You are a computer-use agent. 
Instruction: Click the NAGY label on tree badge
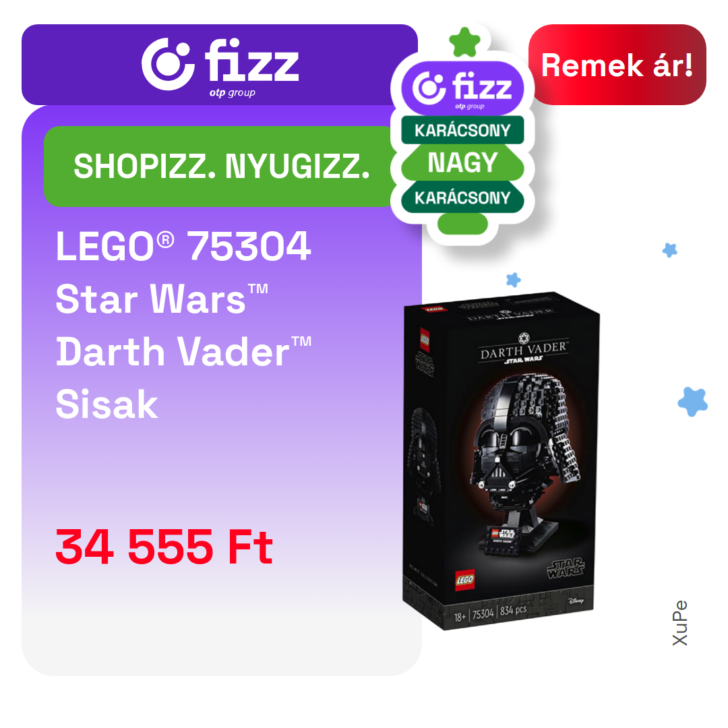tap(462, 163)
